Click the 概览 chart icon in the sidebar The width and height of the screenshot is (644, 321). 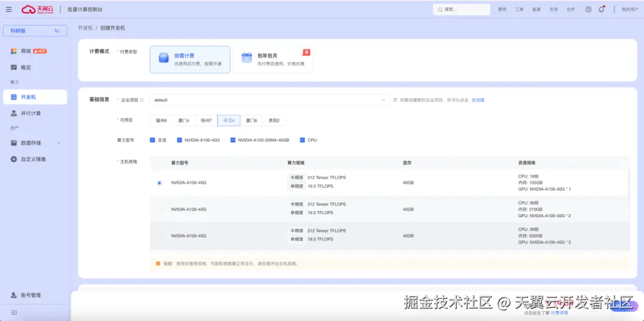(14, 67)
